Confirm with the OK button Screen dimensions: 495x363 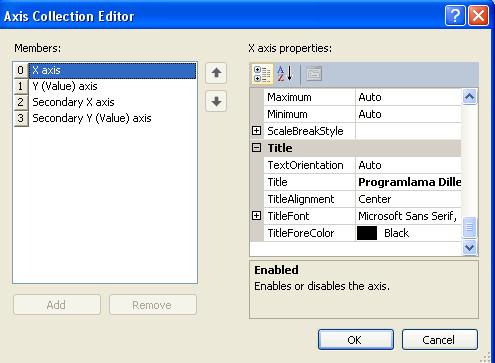click(356, 340)
